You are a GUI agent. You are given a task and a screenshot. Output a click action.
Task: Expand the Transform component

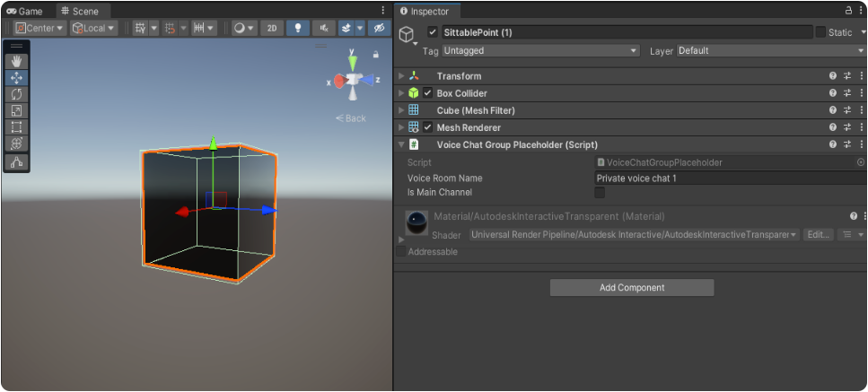(401, 76)
